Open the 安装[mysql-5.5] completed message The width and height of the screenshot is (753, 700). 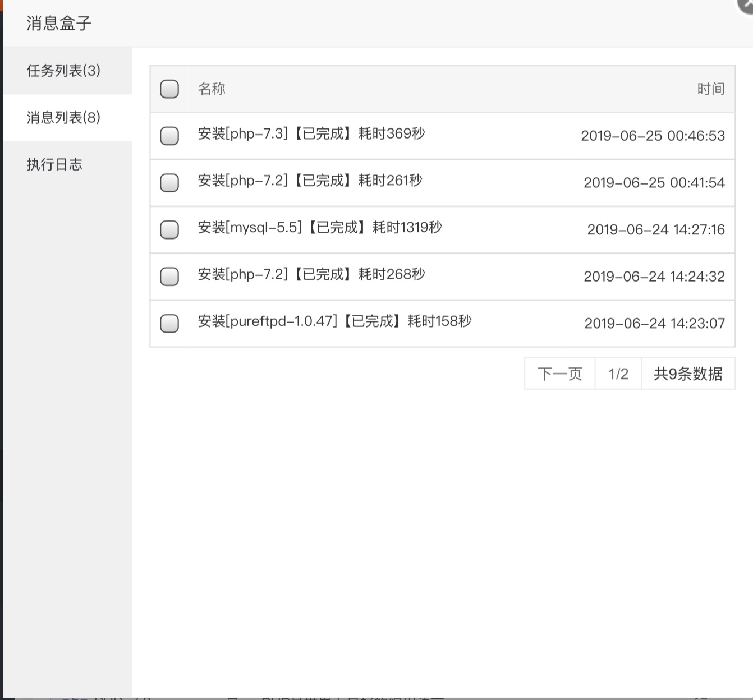320,227
